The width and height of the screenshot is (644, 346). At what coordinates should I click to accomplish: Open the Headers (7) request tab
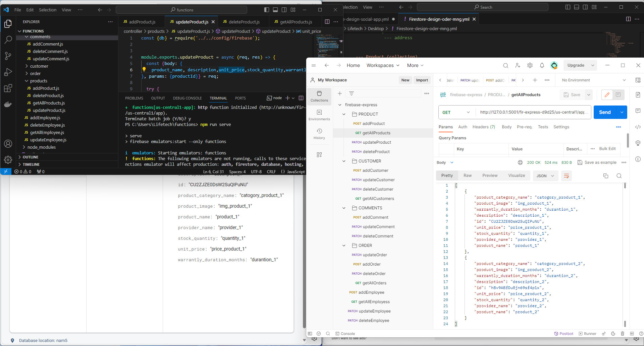[x=484, y=127]
